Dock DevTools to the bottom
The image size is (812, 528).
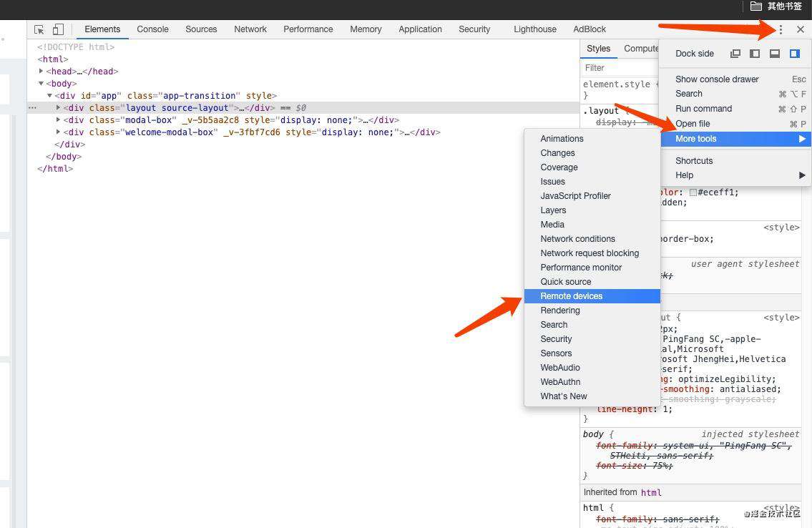[x=775, y=54]
